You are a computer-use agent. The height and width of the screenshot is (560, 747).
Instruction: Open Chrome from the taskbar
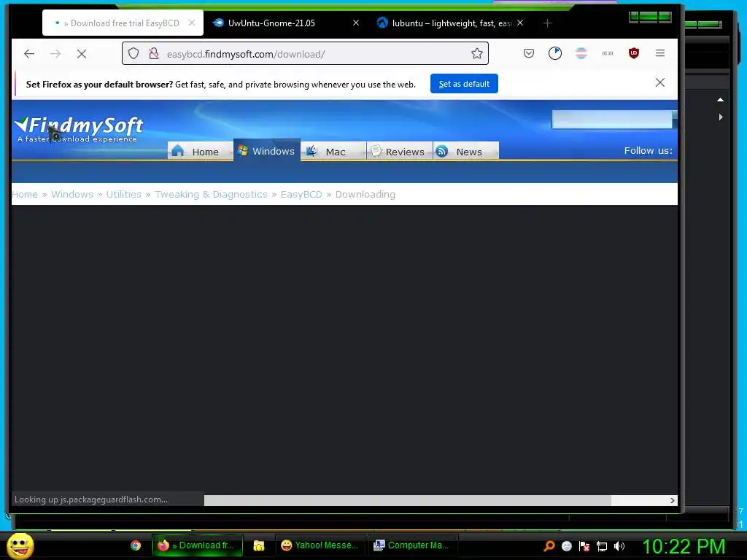click(x=136, y=545)
